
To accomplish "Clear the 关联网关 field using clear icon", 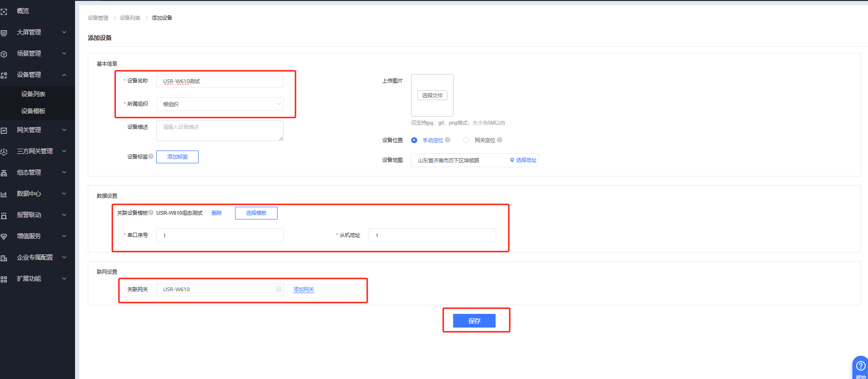I will 279,289.
